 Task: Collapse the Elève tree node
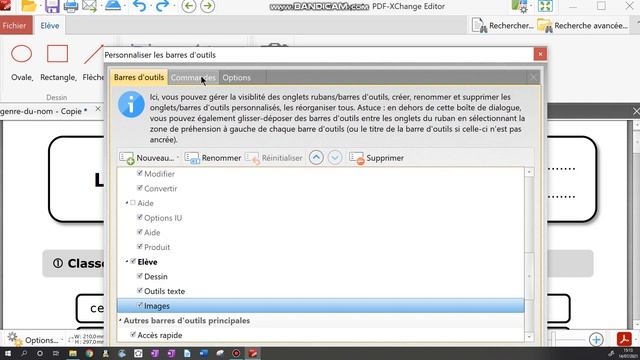click(127, 262)
